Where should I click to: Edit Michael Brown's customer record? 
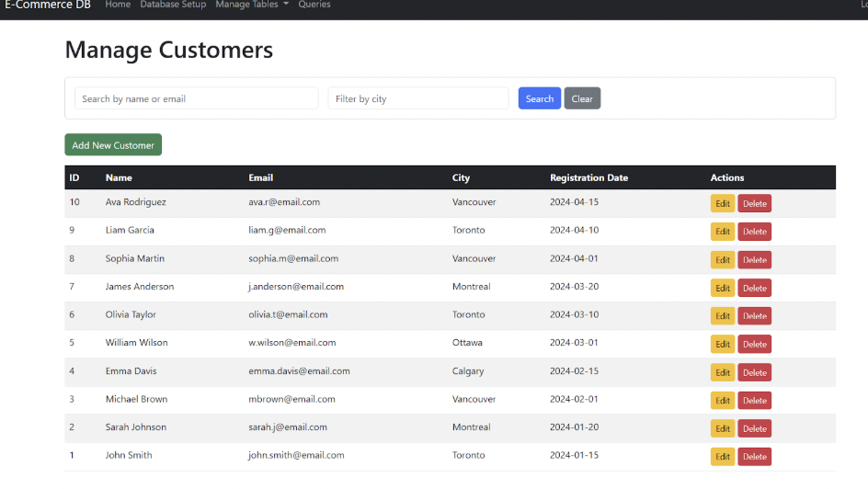[722, 401]
